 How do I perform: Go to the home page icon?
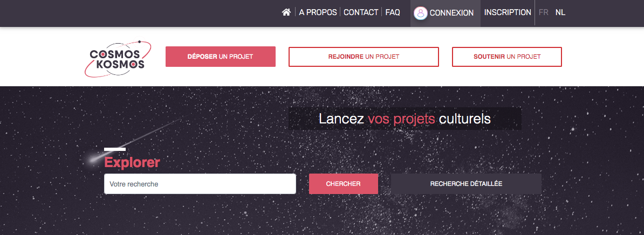click(x=286, y=12)
